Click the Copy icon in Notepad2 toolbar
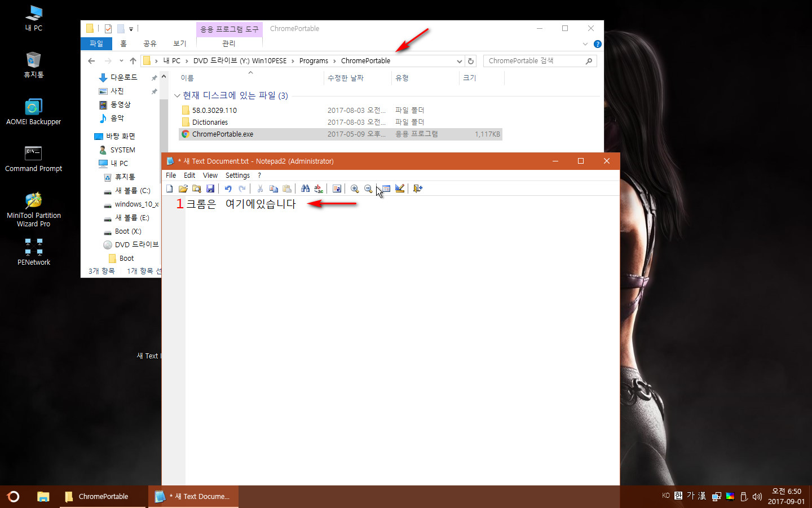Viewport: 812px width, 508px height. (273, 189)
